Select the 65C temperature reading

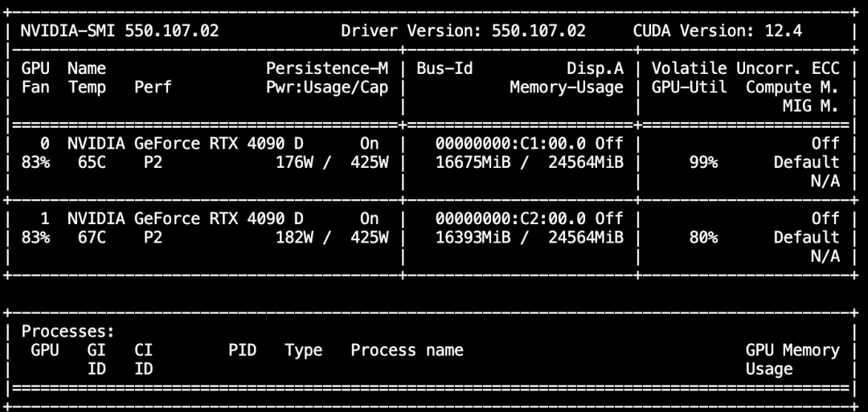(92, 162)
